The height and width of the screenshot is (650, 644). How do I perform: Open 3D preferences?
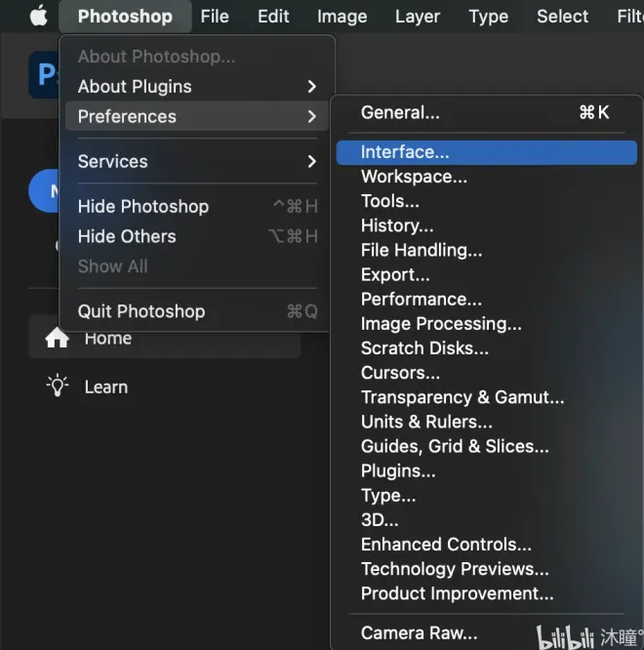pyautogui.click(x=487, y=519)
